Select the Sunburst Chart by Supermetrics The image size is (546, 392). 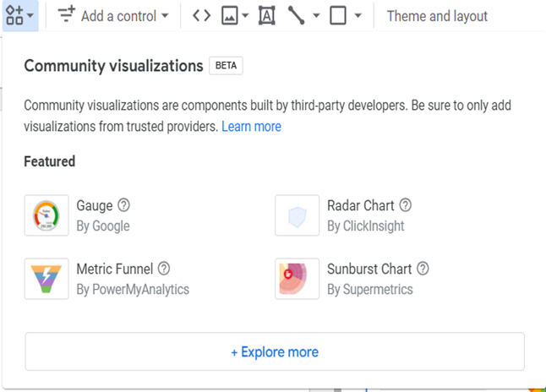click(298, 279)
